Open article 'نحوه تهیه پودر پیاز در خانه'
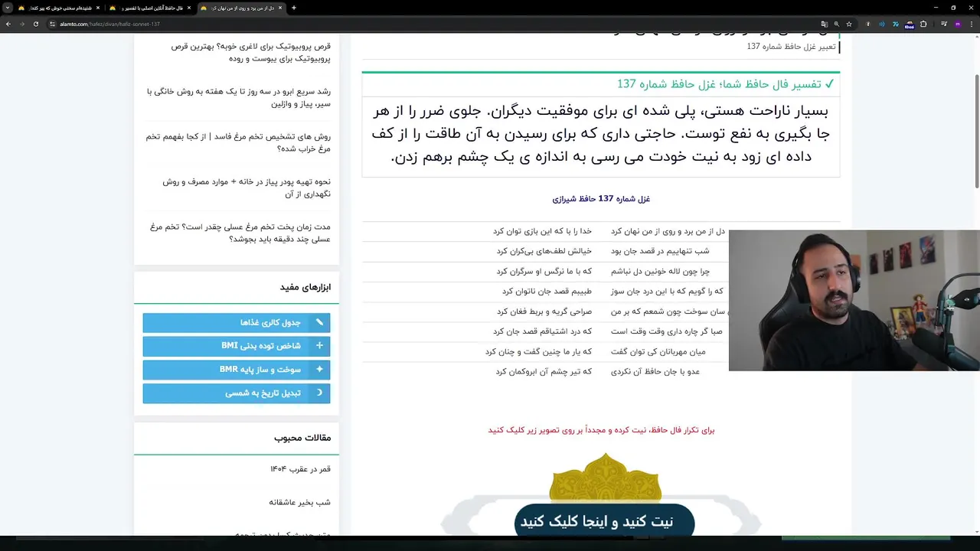This screenshot has width=980, height=551. [x=247, y=187]
